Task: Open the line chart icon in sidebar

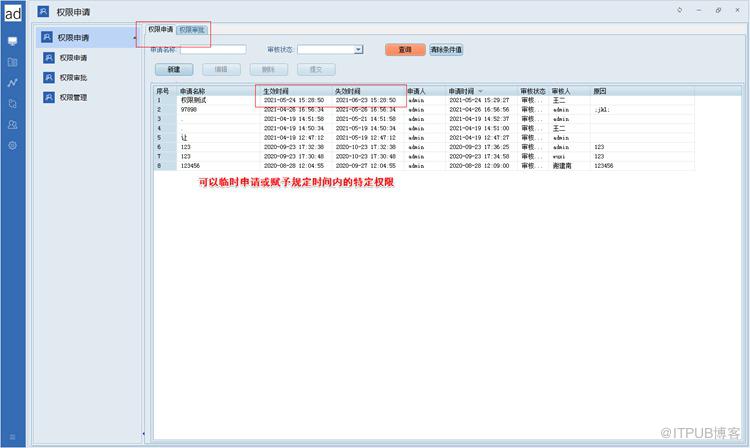Action: [x=12, y=83]
